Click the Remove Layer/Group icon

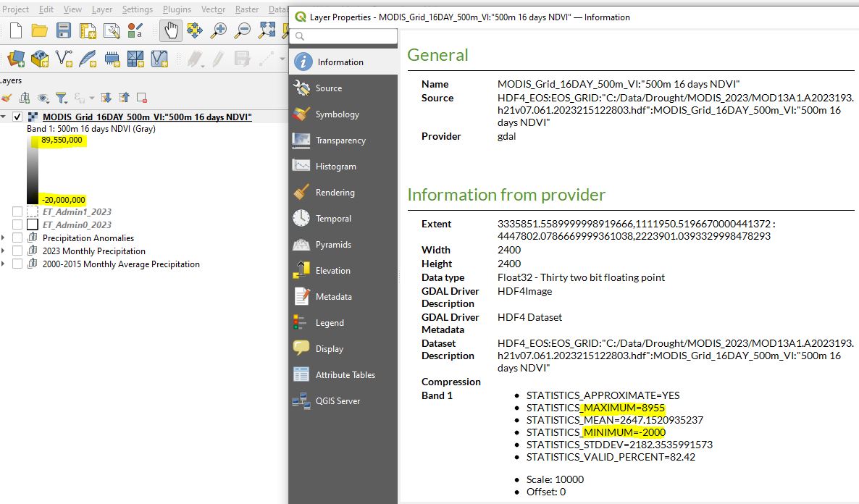coord(142,98)
